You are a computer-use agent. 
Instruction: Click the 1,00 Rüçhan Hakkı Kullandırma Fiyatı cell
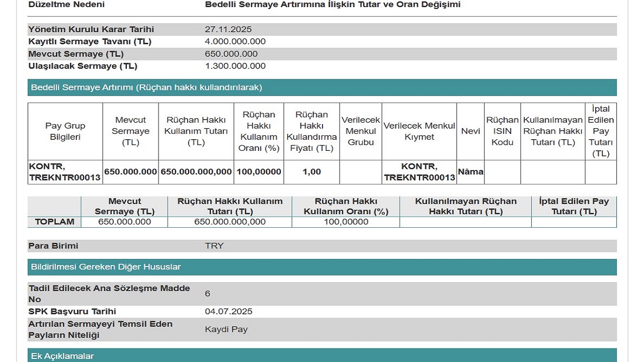[311, 172]
